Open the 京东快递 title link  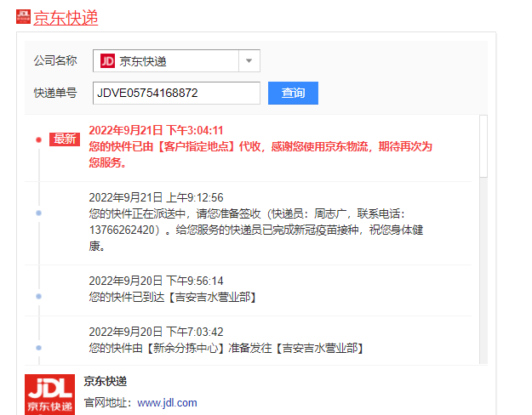click(66, 18)
